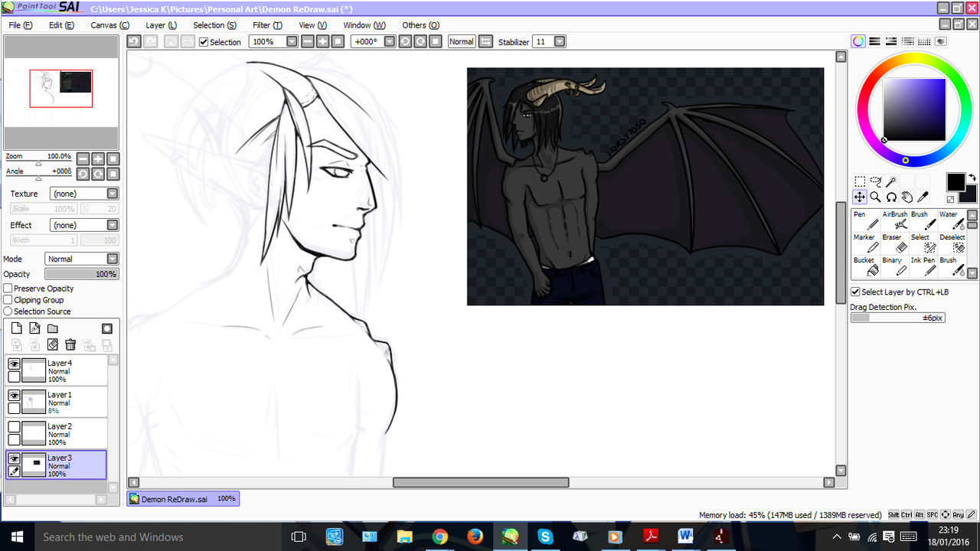The width and height of the screenshot is (980, 551).
Task: Open the File menu
Action: tap(20, 25)
